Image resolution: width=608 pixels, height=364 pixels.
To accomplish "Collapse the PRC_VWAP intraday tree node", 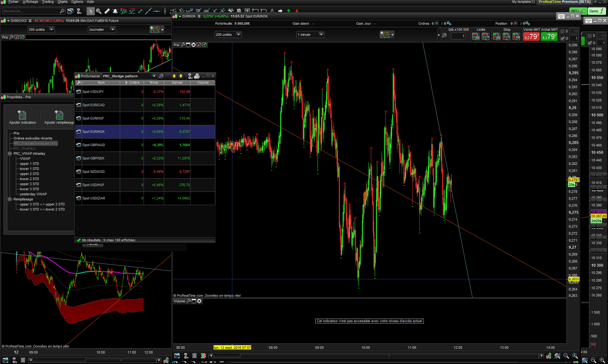I will point(10,153).
